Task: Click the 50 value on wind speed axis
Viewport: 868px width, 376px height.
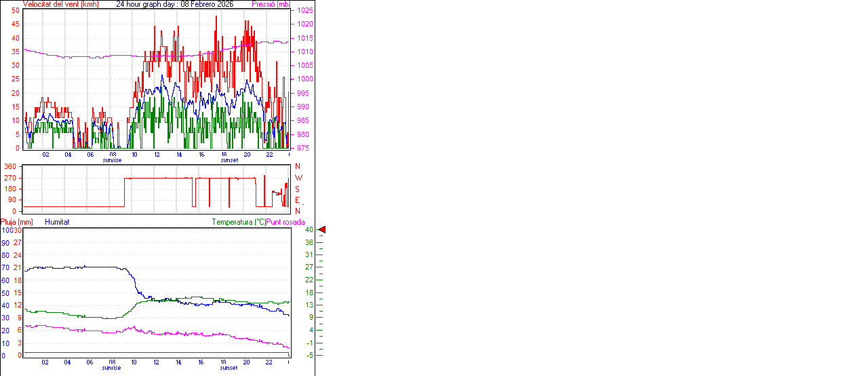Action: click(x=16, y=10)
